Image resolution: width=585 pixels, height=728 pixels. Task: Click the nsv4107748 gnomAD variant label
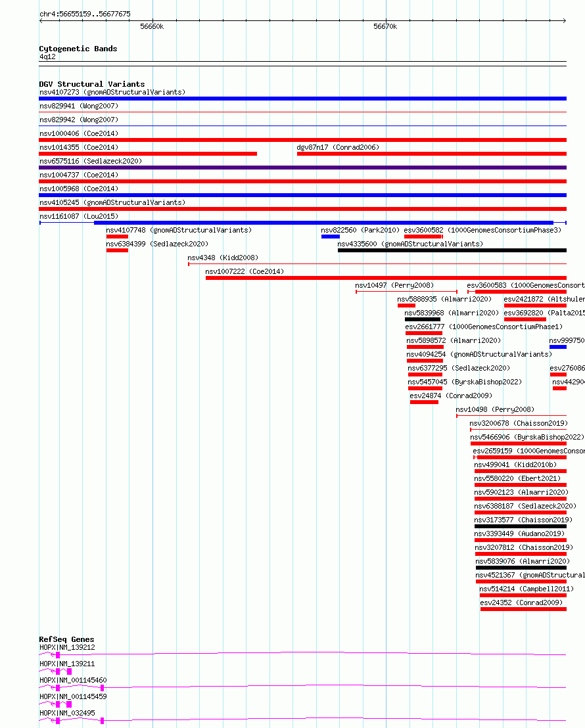(x=179, y=230)
